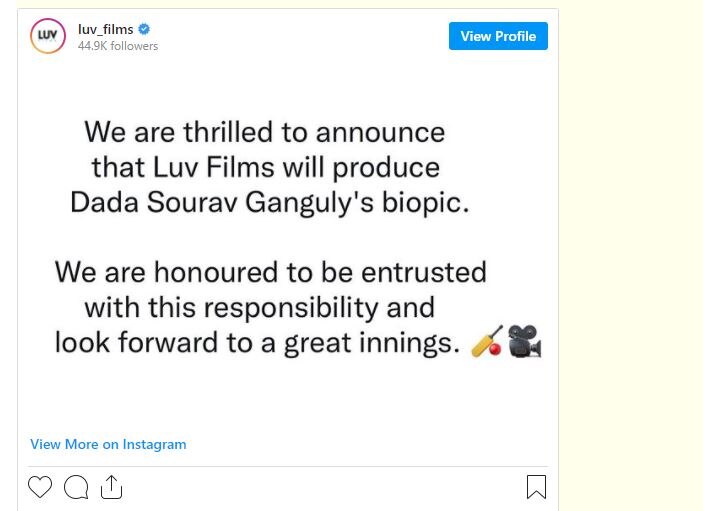Click the "We are honoured to be entrusted" line

click(x=270, y=272)
